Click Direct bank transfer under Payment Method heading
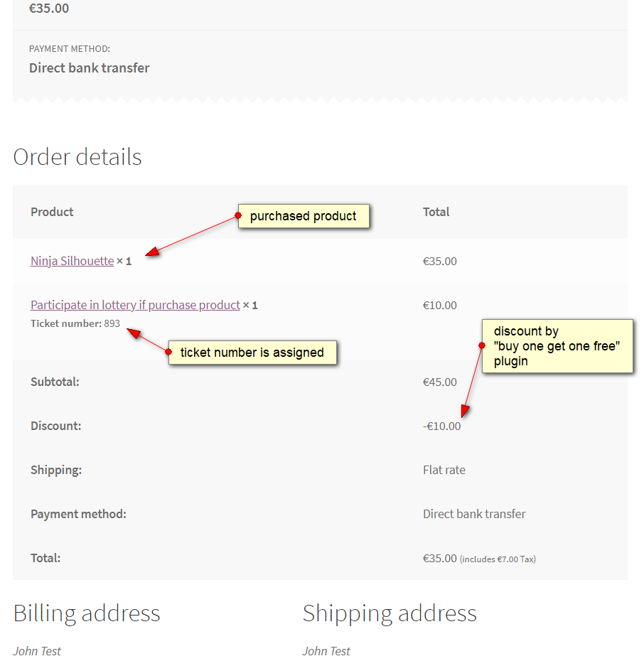The width and height of the screenshot is (644, 661). (x=90, y=68)
